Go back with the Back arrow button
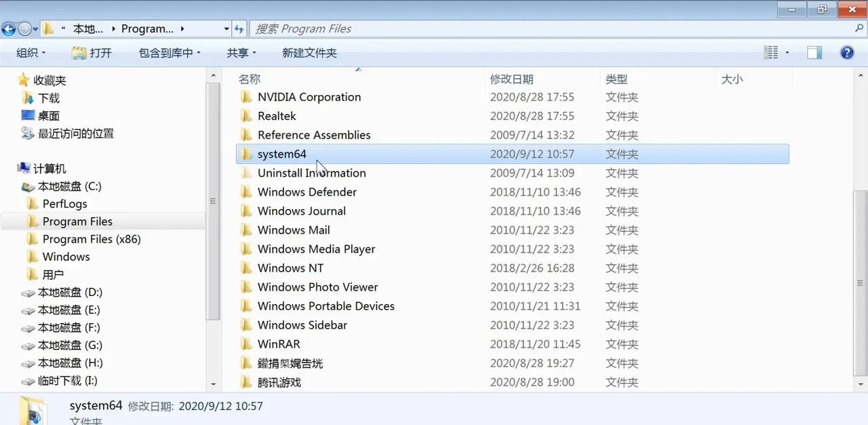 pyautogui.click(x=8, y=29)
